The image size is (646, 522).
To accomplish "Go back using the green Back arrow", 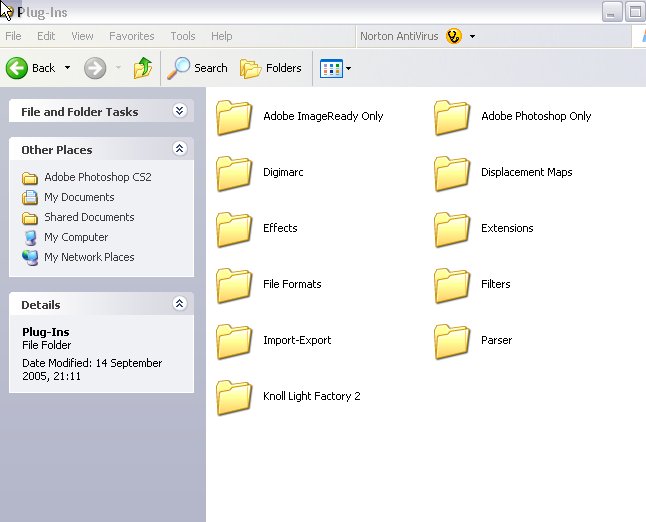I will click(x=16, y=68).
